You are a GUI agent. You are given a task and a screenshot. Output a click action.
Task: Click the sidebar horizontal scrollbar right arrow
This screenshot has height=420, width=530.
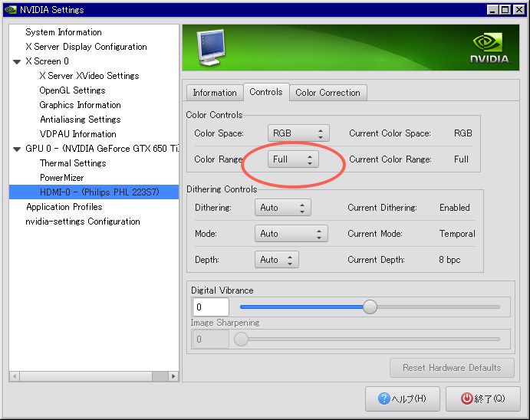(173, 376)
